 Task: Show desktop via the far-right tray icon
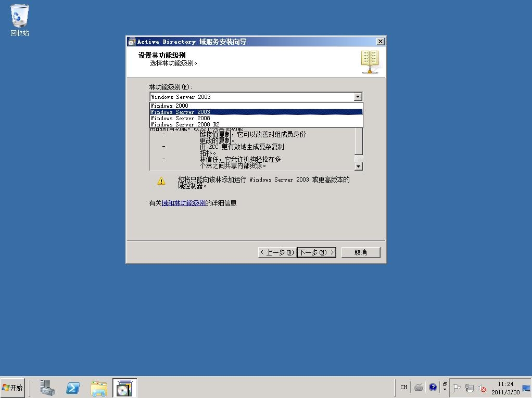527,388
